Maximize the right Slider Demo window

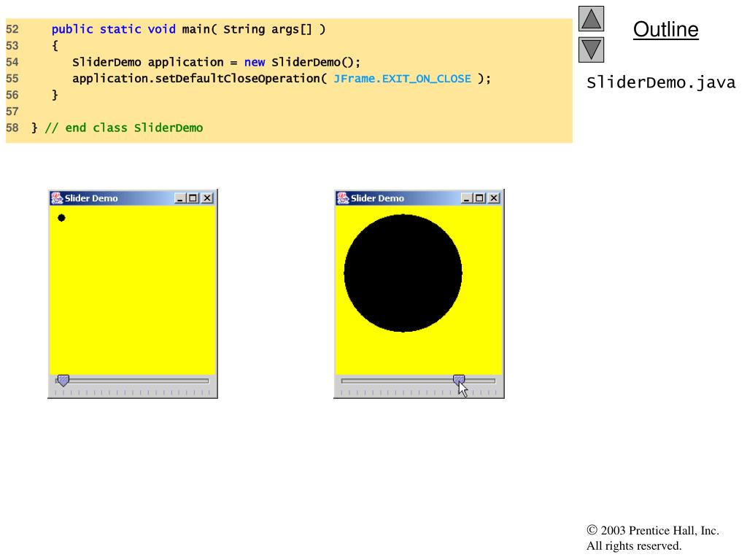click(480, 198)
